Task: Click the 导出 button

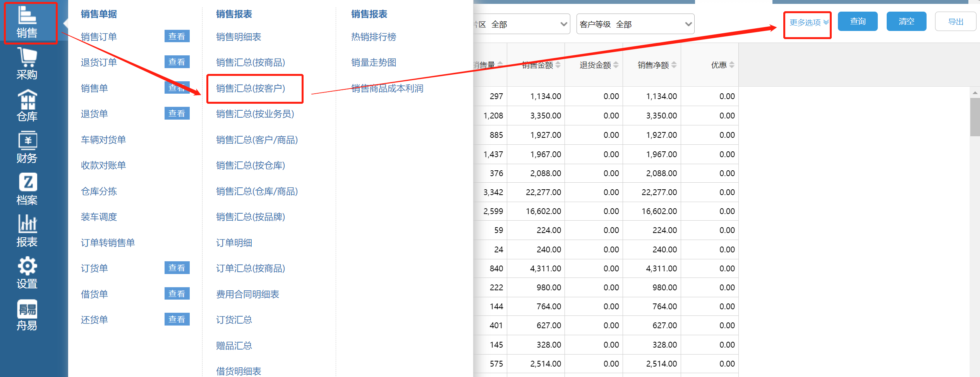Action: pyautogui.click(x=955, y=21)
